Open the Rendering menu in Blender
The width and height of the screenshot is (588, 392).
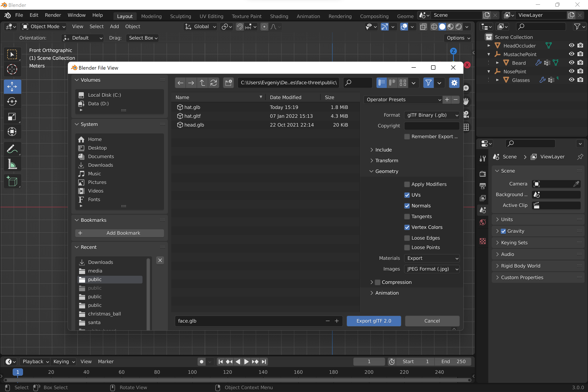click(340, 16)
